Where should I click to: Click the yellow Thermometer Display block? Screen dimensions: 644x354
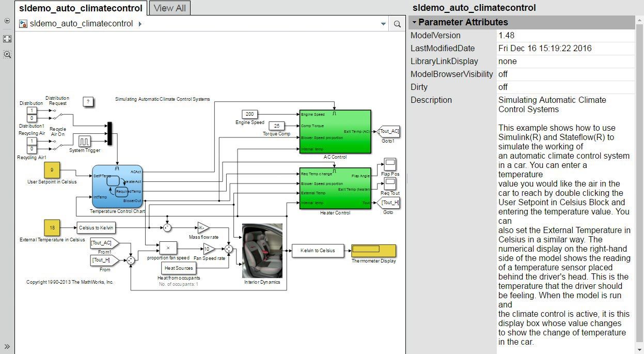[x=373, y=251]
